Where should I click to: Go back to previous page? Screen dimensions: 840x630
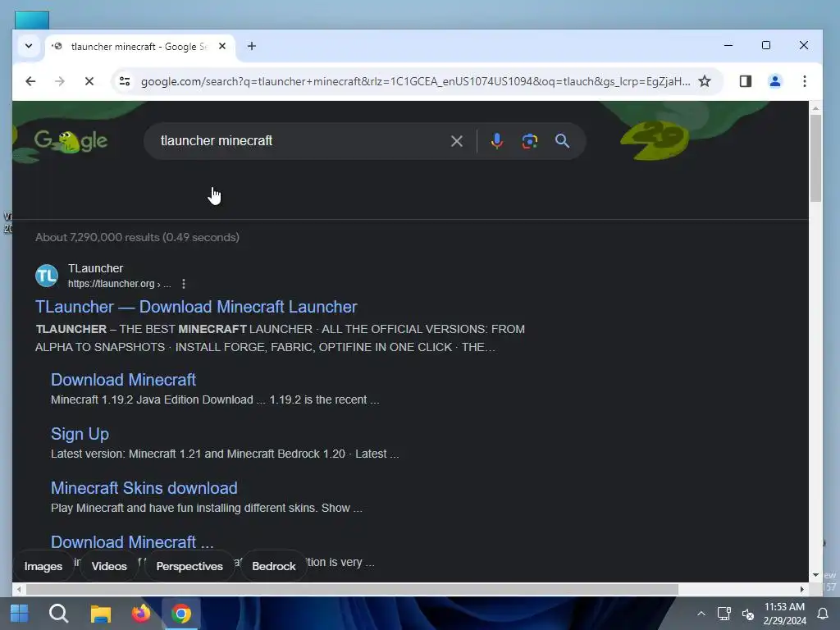pos(30,81)
